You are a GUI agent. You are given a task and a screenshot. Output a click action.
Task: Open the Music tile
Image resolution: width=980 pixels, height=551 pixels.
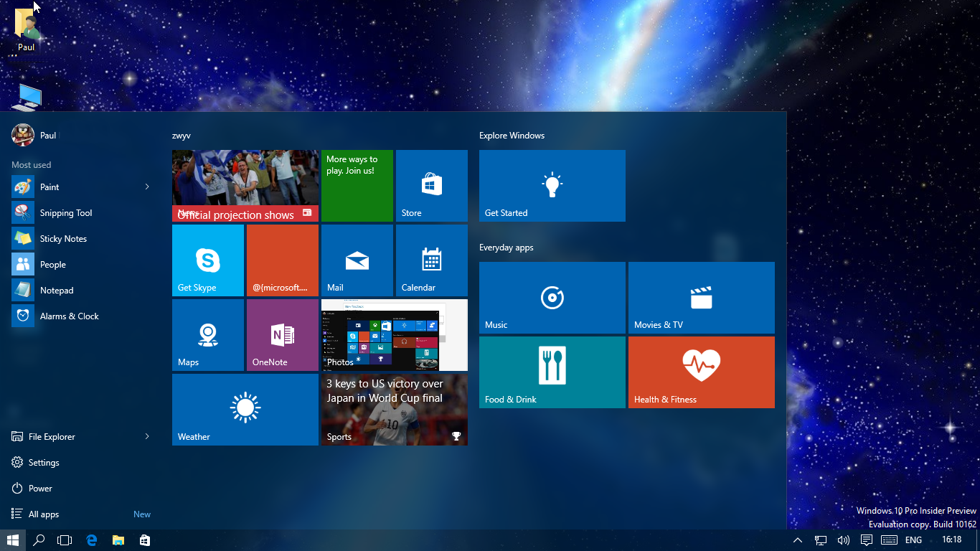point(552,298)
